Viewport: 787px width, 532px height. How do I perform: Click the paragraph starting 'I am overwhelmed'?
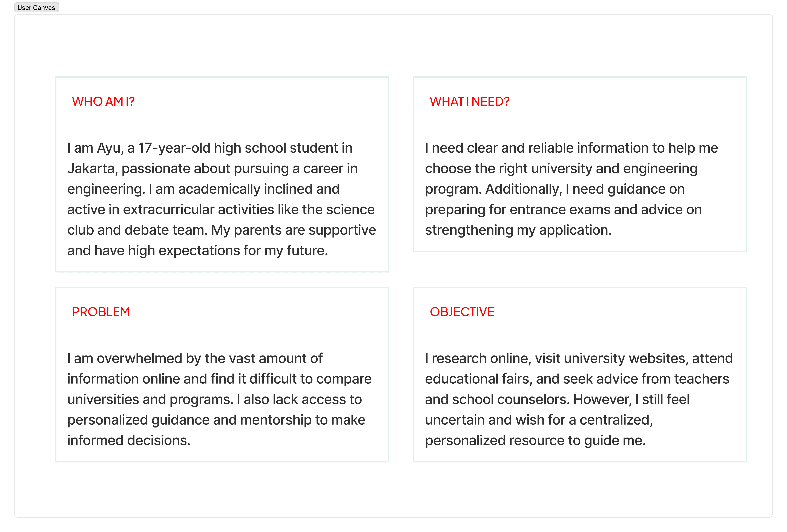(x=219, y=399)
